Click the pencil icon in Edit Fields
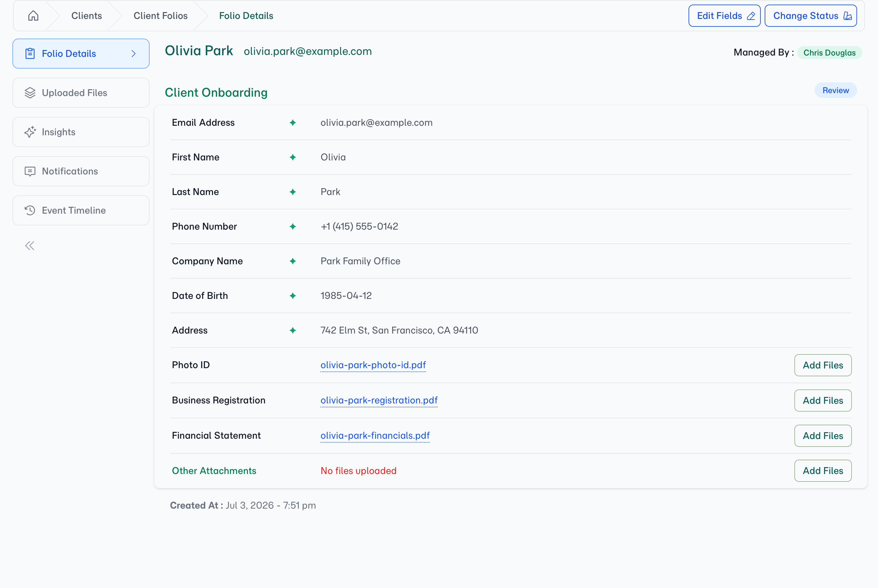This screenshot has height=588, width=878. [751, 16]
